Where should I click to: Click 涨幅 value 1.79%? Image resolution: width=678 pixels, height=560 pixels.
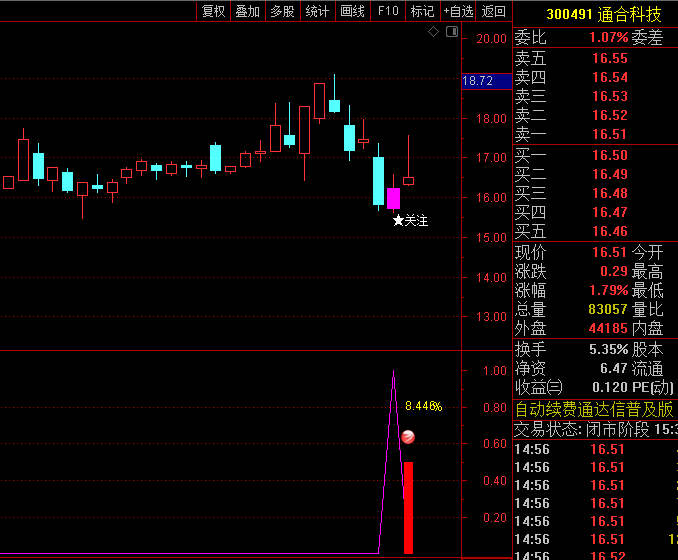click(608, 290)
